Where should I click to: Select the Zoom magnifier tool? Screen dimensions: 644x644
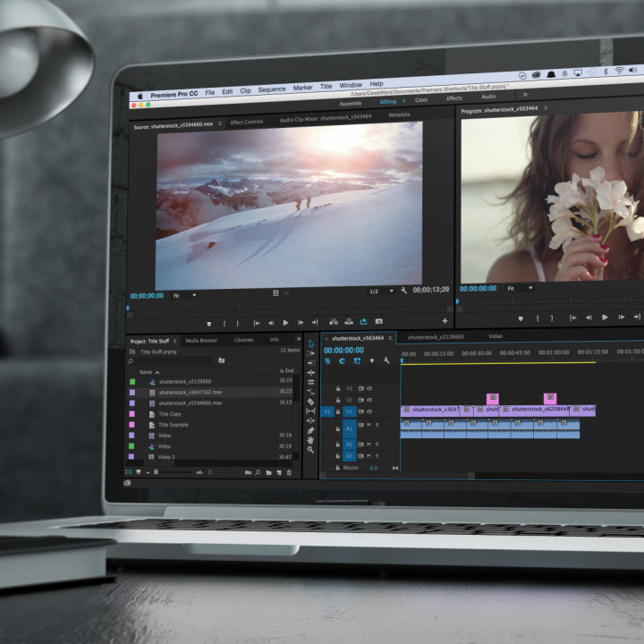tap(311, 450)
